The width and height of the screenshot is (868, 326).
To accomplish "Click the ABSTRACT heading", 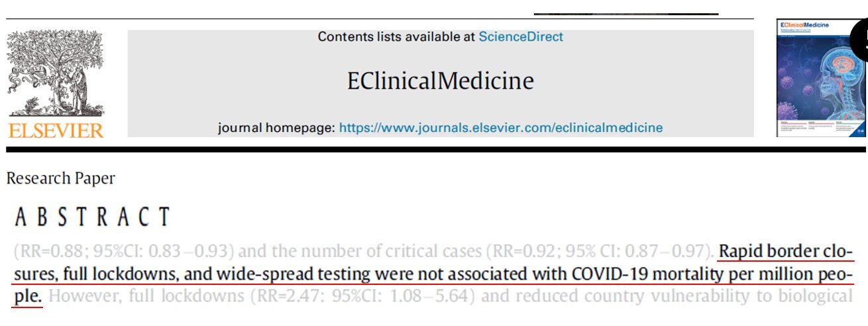I will [x=92, y=217].
